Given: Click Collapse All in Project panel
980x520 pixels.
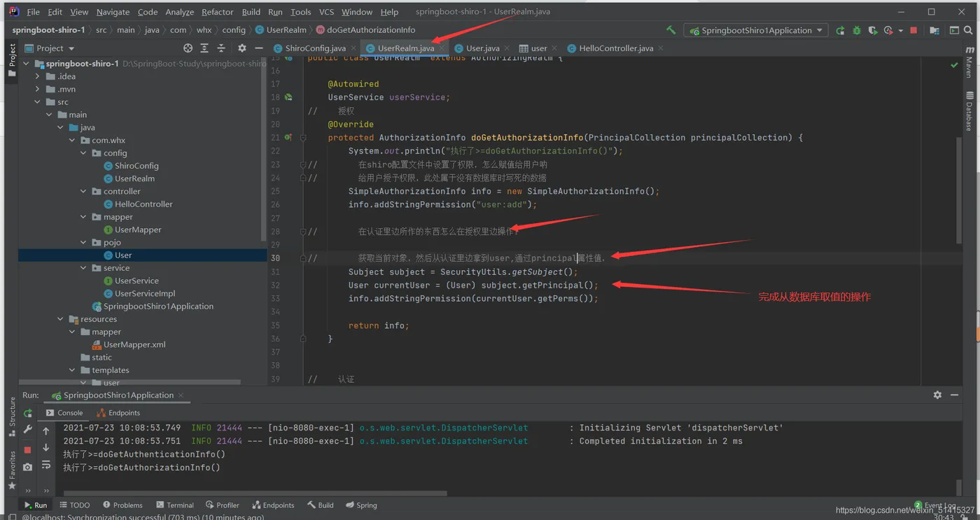Looking at the screenshot, I should [x=221, y=48].
